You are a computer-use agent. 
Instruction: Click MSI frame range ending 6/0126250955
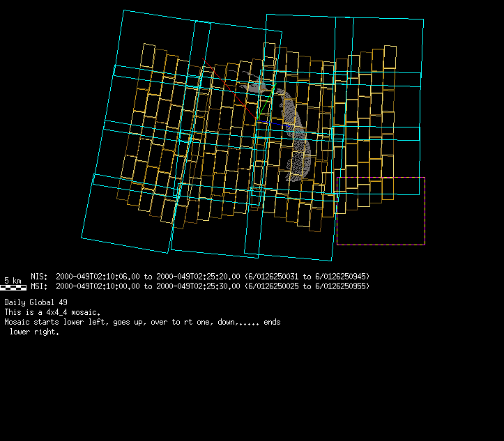(x=341, y=286)
